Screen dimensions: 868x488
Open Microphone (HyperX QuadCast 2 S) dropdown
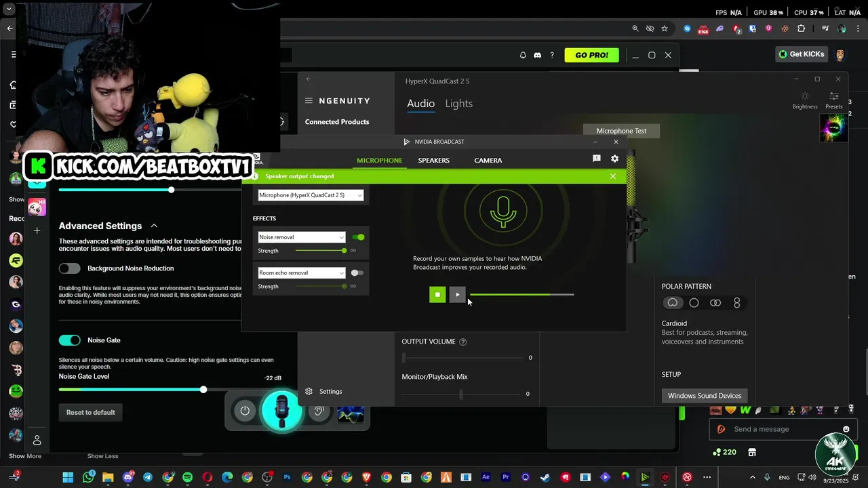[311, 195]
